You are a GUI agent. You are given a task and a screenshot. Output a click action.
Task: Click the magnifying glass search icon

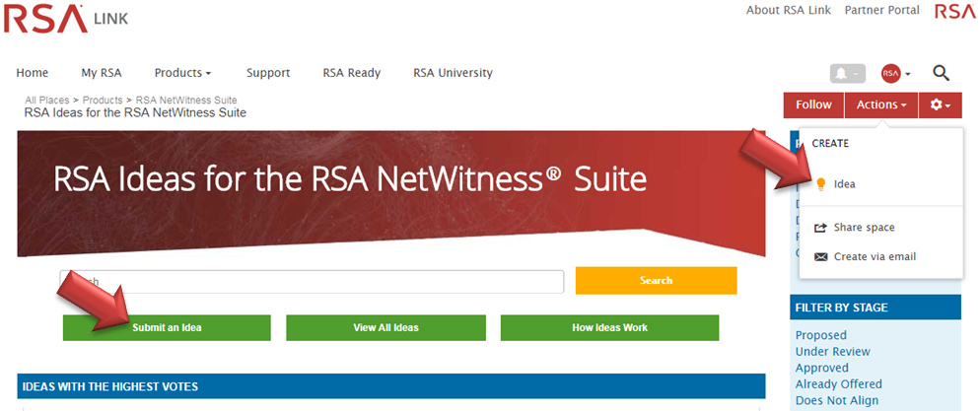coord(941,73)
